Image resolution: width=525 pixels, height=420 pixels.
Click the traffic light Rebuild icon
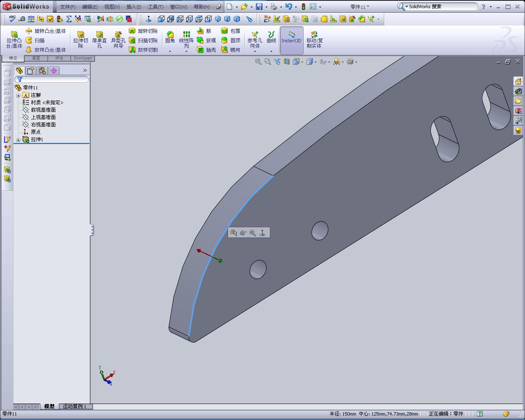(x=303, y=7)
